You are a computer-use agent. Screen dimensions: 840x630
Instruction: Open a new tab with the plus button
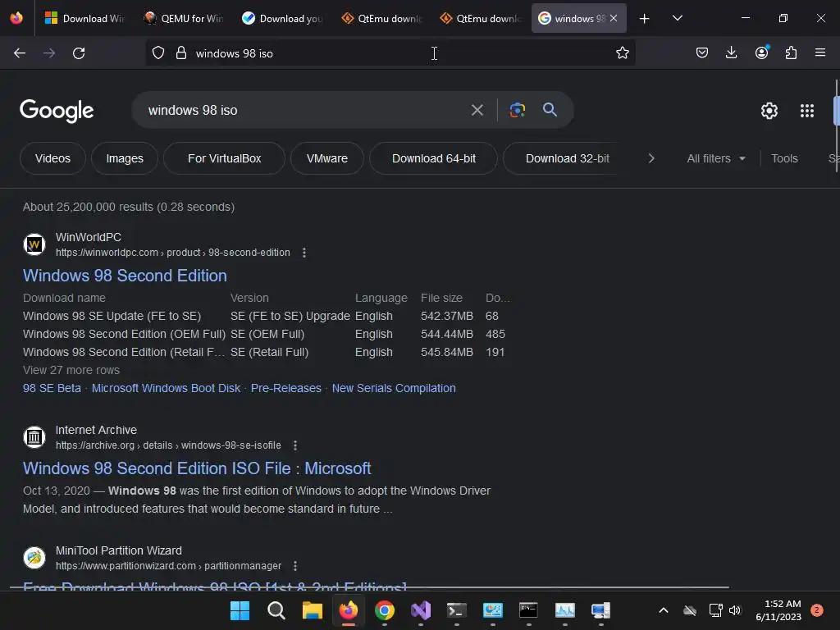point(645,19)
